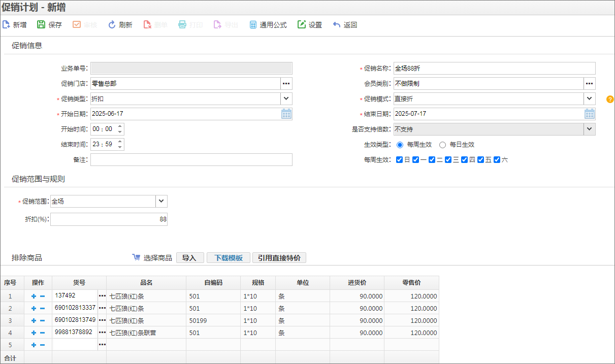Open product lookup for 137492
The height and width of the screenshot is (364, 615).
[102, 295]
